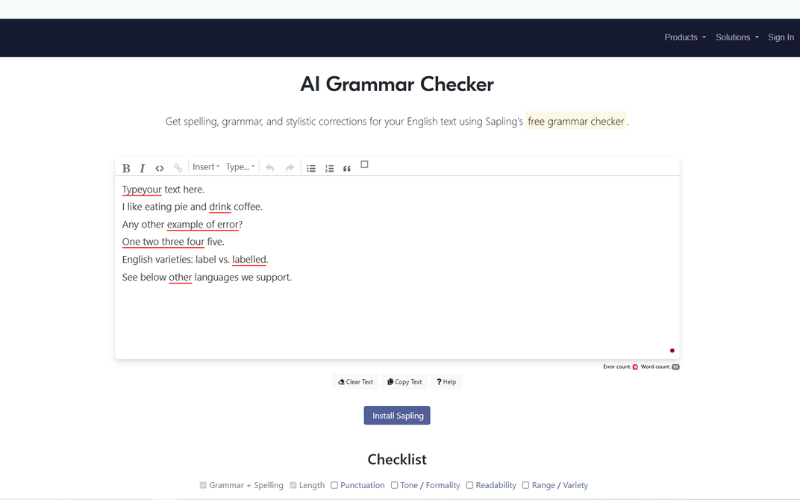Click the red error count badge
800x500 pixels.
click(635, 367)
